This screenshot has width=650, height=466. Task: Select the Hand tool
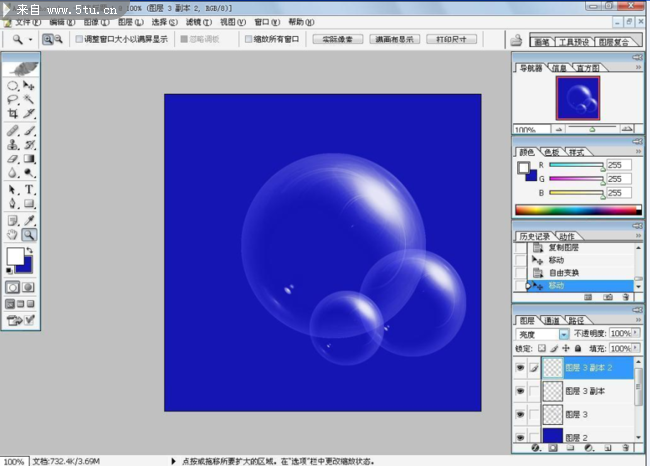click(13, 235)
